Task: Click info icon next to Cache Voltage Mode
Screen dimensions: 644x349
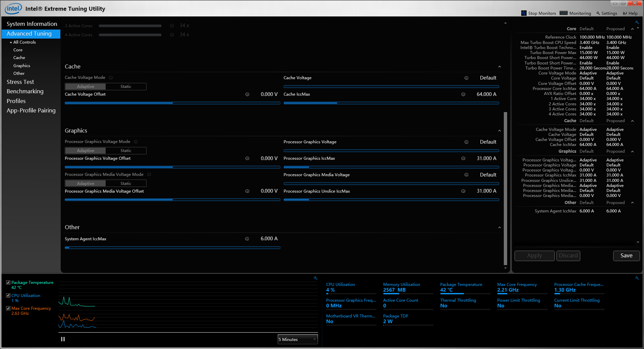Action: pyautogui.click(x=111, y=78)
